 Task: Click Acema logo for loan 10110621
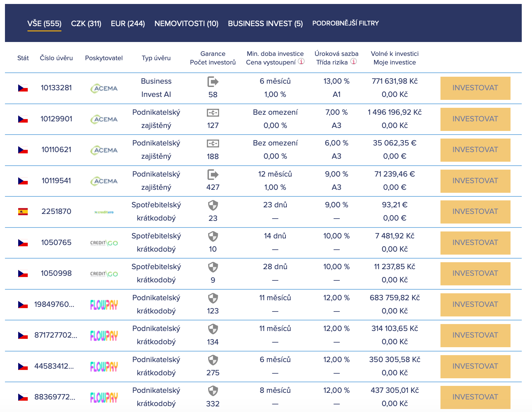tap(104, 150)
